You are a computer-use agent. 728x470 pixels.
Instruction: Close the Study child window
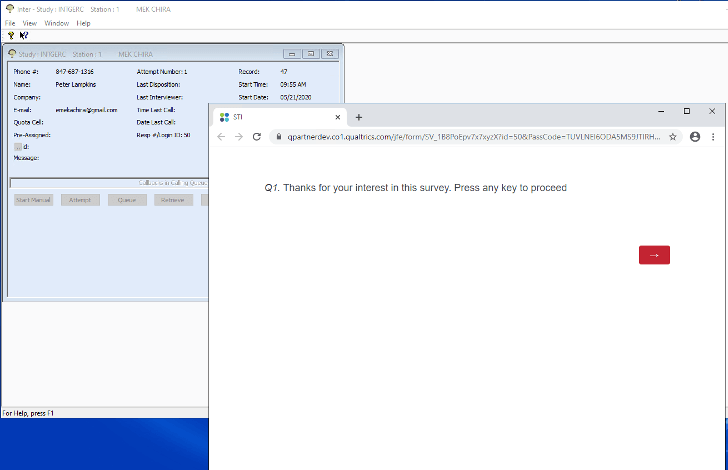(x=330, y=54)
